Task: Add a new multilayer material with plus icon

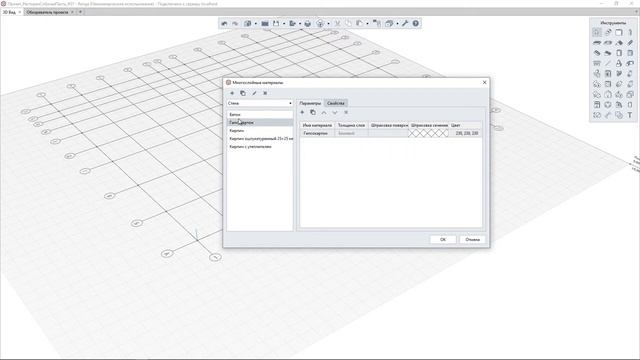Action: [232, 93]
